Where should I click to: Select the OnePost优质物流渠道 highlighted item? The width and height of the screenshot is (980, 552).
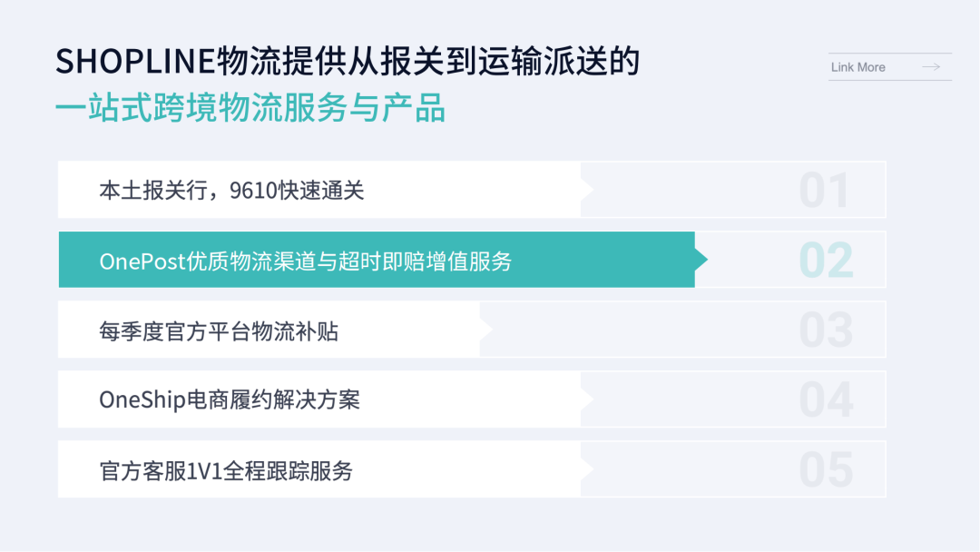pyautogui.click(x=306, y=261)
